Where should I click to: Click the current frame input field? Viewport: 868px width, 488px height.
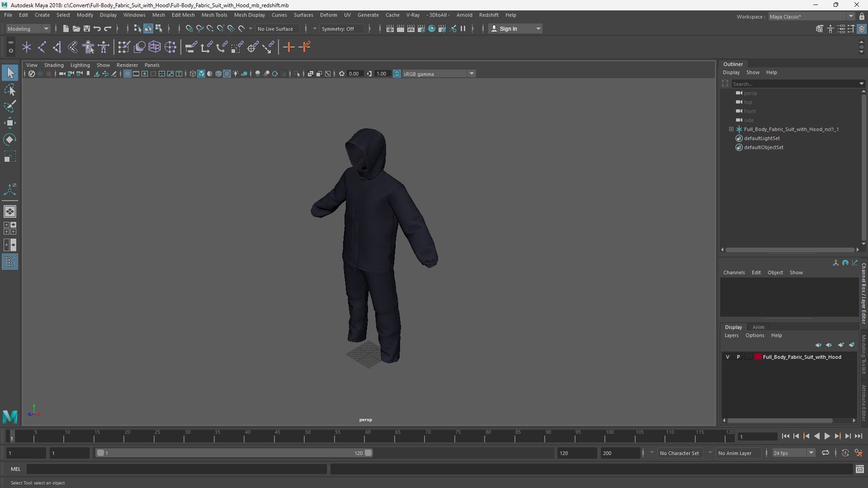(x=757, y=436)
